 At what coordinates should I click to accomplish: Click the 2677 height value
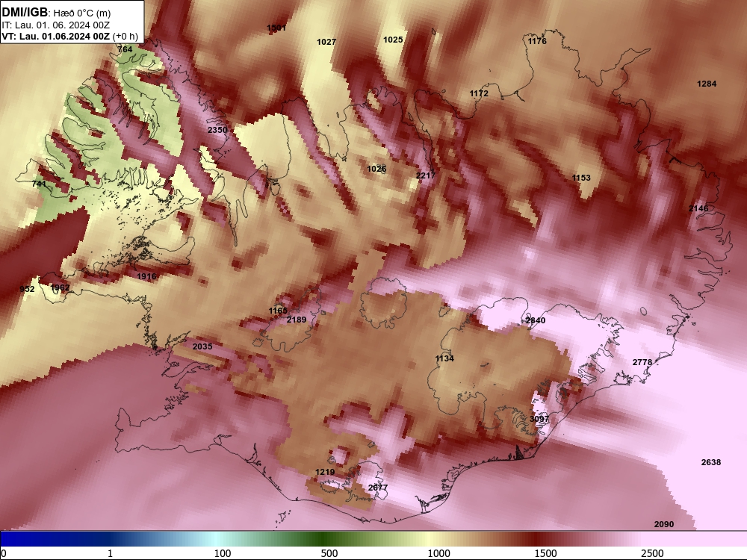click(378, 488)
